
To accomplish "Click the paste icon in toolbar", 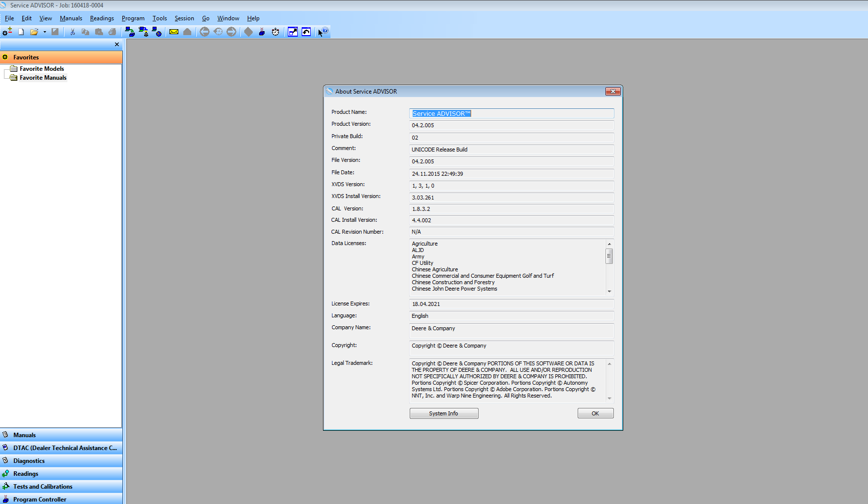I will [x=99, y=32].
